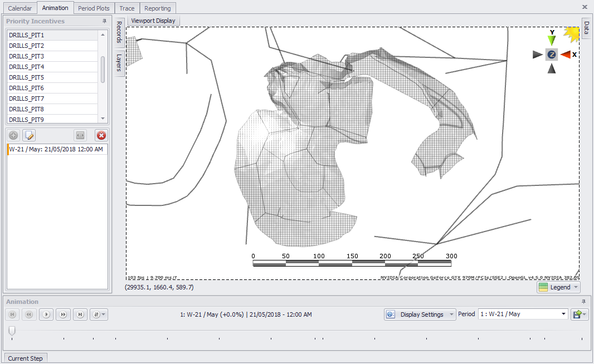
Task: Close the panel with top-right X
Action: (x=585, y=7)
